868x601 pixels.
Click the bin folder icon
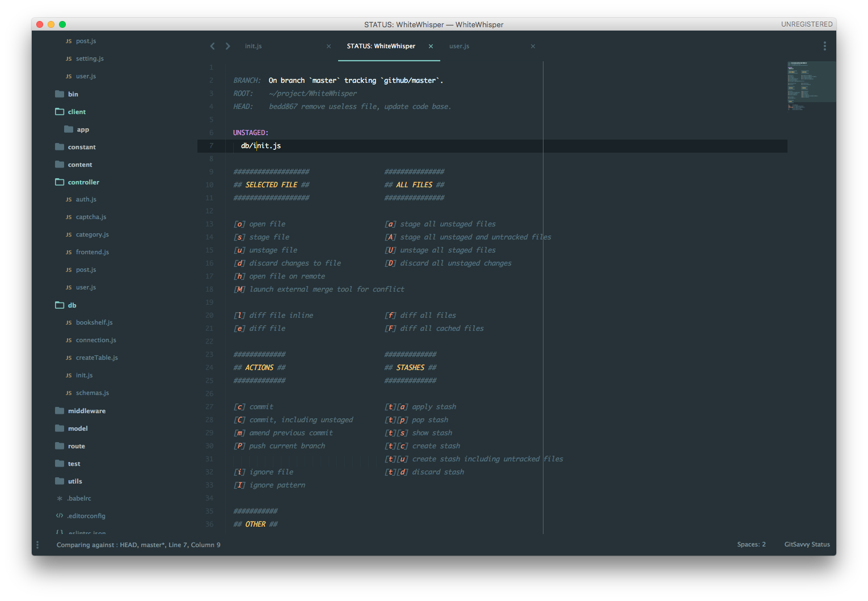tap(60, 94)
